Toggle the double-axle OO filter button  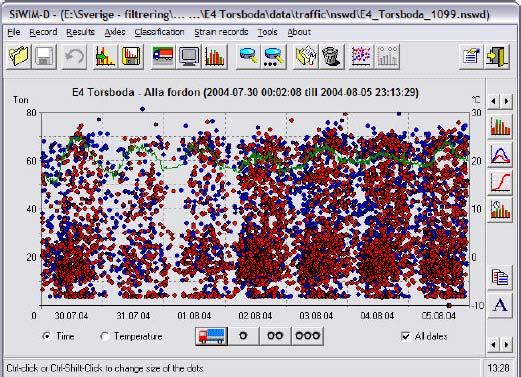tap(275, 336)
